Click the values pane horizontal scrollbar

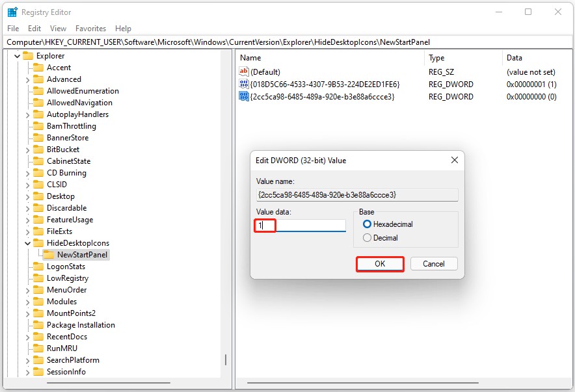[363, 383]
